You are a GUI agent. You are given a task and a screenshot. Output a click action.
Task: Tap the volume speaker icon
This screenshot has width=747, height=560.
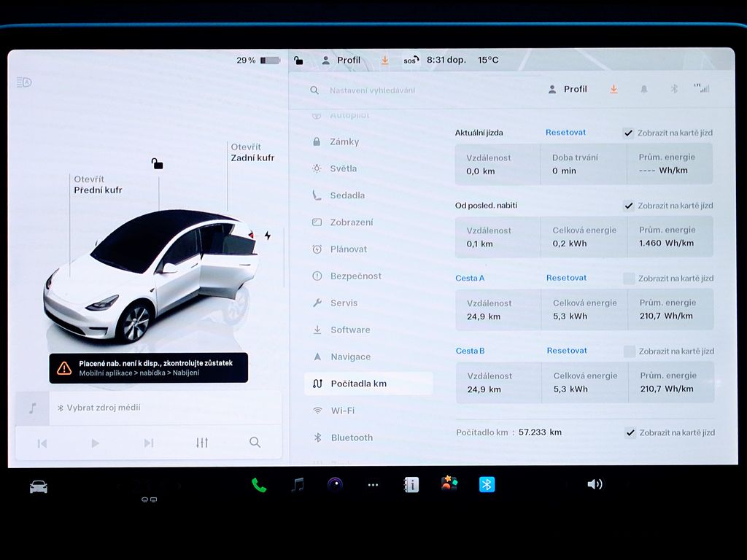point(595,484)
